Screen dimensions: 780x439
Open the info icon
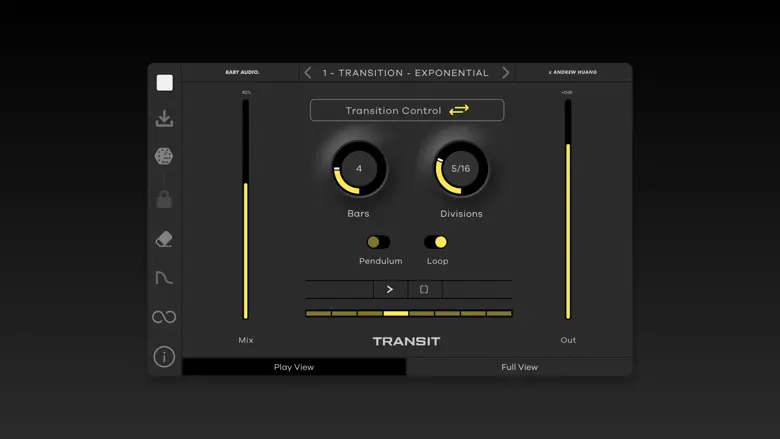(x=164, y=356)
